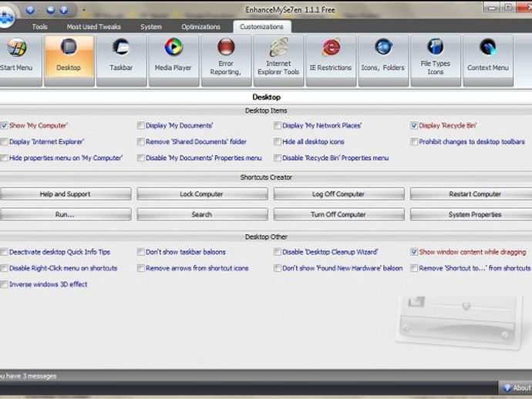This screenshot has height=399, width=532.
Task: Open the Error Reporting section
Action: (226, 60)
